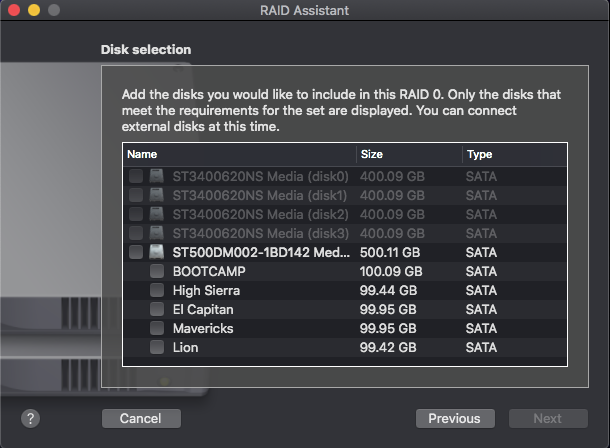Click the '100.09 GB' size value
The width and height of the screenshot is (610, 448).
(x=391, y=271)
